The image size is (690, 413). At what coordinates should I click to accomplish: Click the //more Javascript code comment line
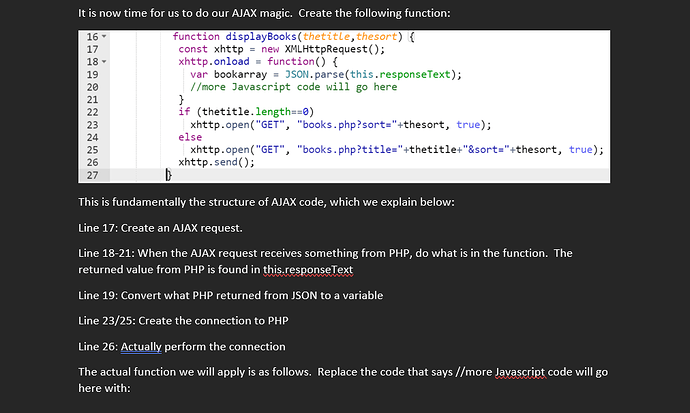coord(294,87)
